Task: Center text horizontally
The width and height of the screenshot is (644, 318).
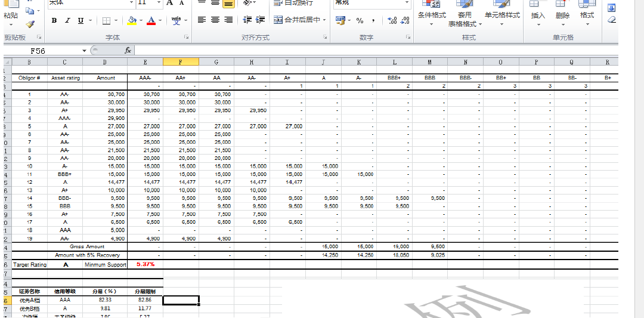Action: click(x=215, y=20)
